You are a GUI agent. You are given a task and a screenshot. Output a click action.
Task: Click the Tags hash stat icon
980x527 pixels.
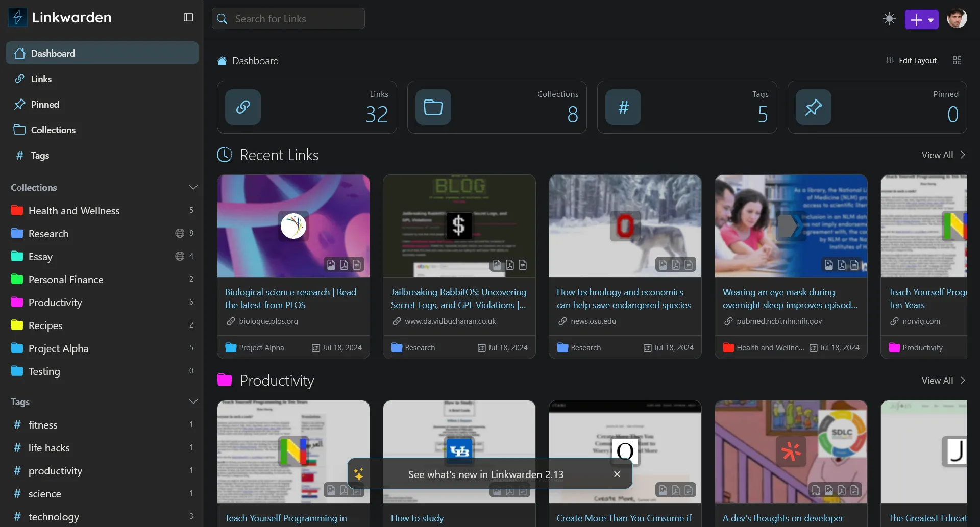[623, 107]
